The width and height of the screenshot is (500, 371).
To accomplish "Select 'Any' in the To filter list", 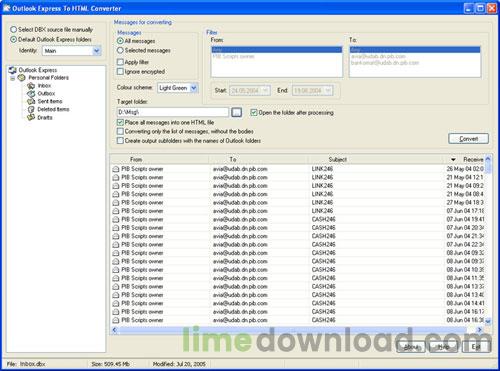I will coord(415,50).
